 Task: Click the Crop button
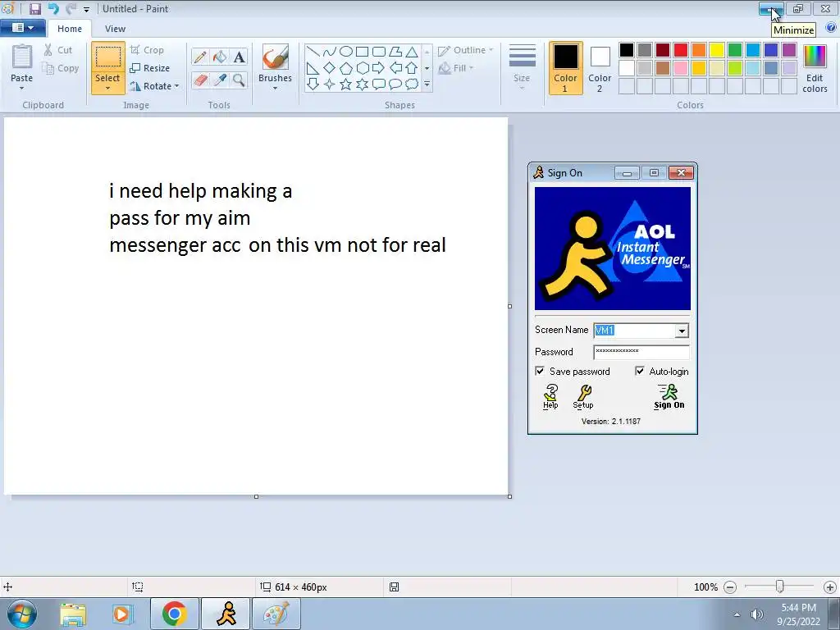(x=147, y=50)
